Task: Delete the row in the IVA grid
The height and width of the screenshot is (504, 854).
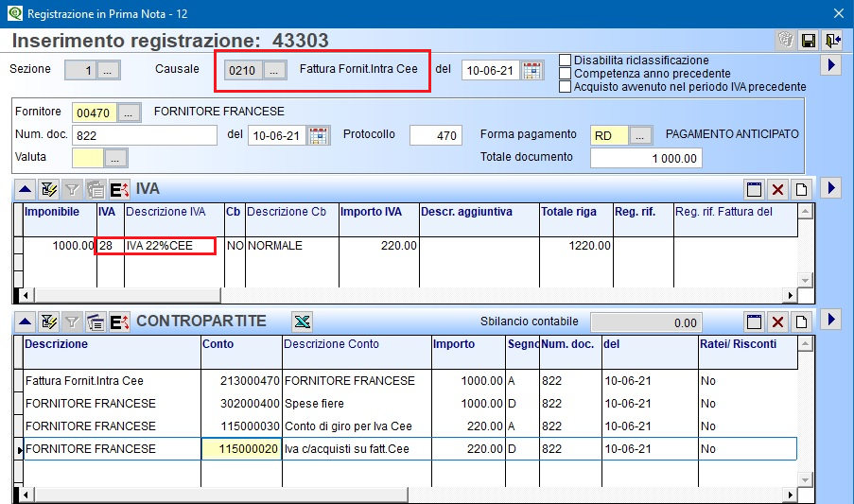Action: click(x=777, y=189)
